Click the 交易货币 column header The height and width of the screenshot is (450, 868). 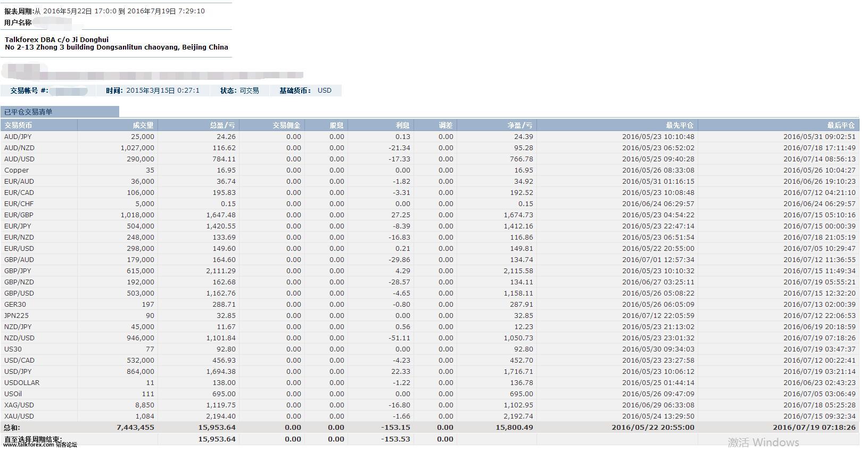coord(18,126)
